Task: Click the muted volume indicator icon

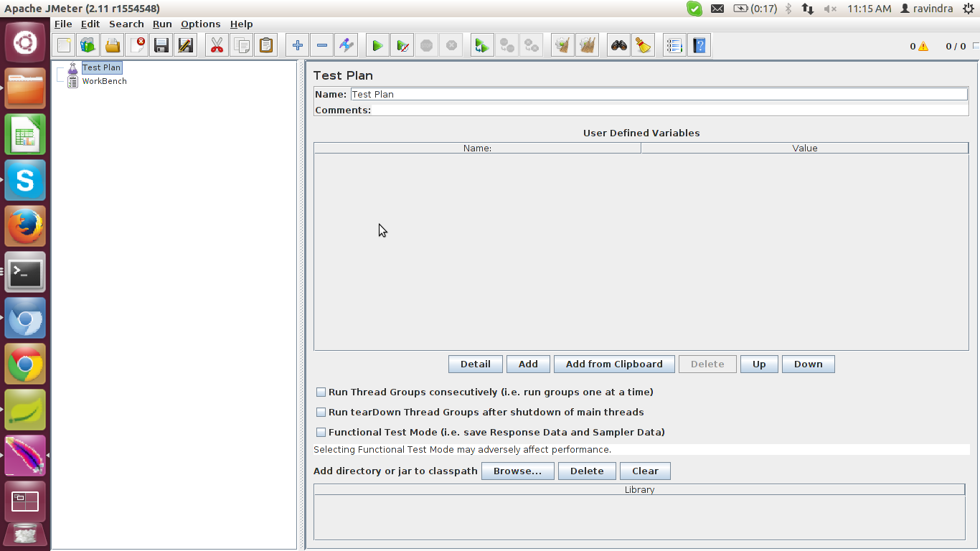Action: [x=830, y=9]
